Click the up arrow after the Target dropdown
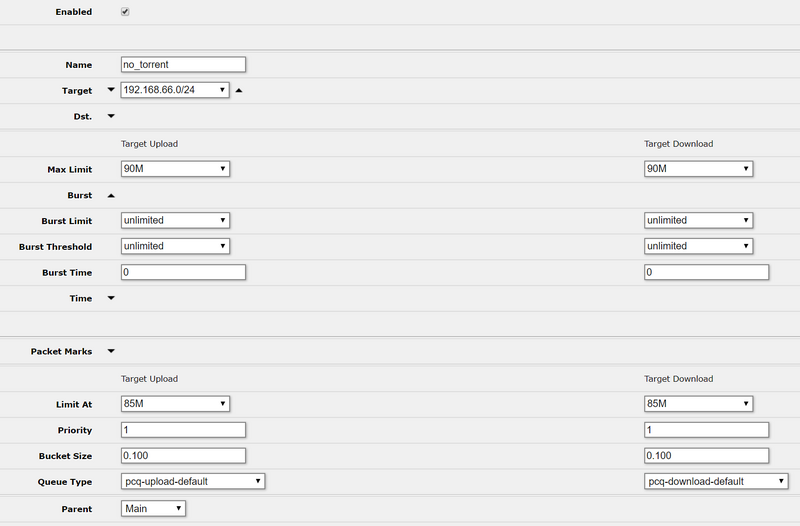Screen dimensions: 800x526 239,90
